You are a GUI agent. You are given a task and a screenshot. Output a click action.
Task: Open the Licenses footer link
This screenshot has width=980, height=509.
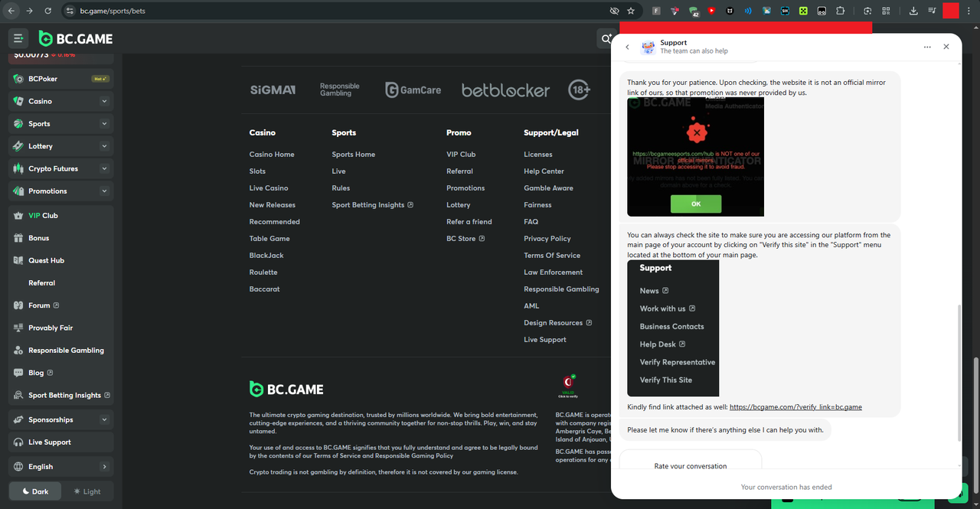[x=538, y=155]
